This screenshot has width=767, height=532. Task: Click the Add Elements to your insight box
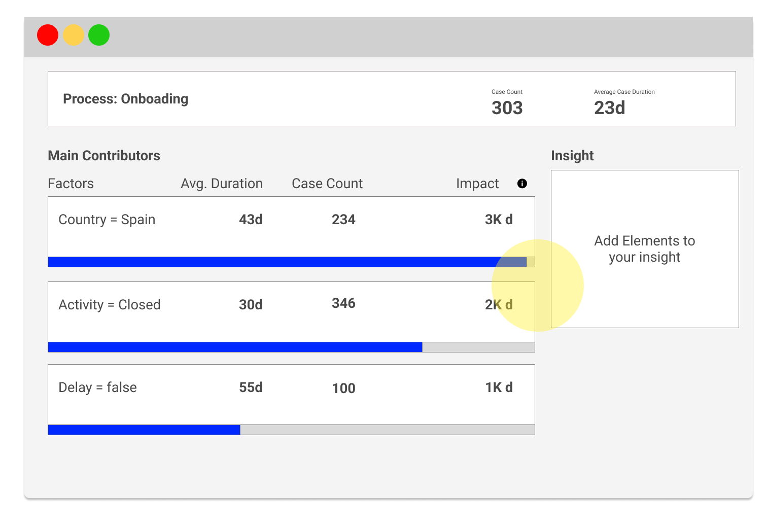click(x=644, y=249)
